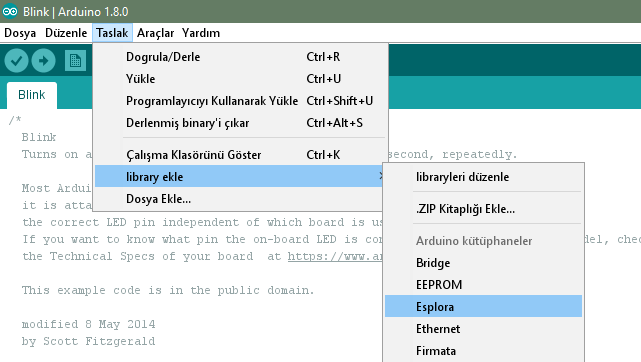Click the Upload arrow toolbar icon
641x362 pixels.
[43, 61]
